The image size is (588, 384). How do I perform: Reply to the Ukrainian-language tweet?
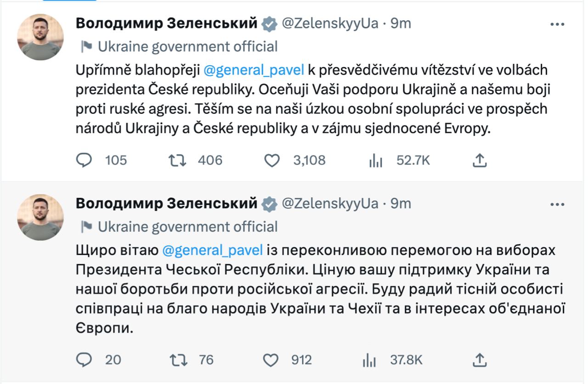click(84, 360)
